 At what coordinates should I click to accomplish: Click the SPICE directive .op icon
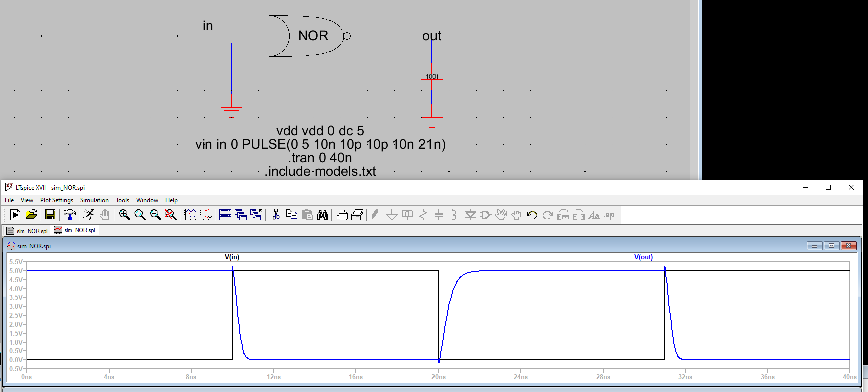(609, 215)
